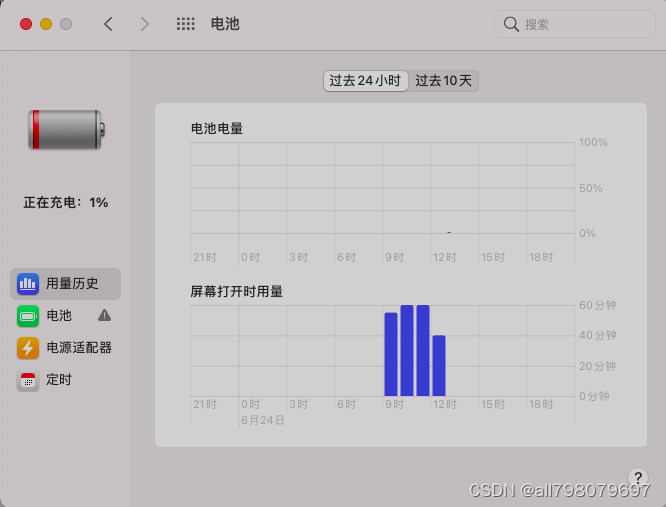Minimize the window with the yellow button

46,24
